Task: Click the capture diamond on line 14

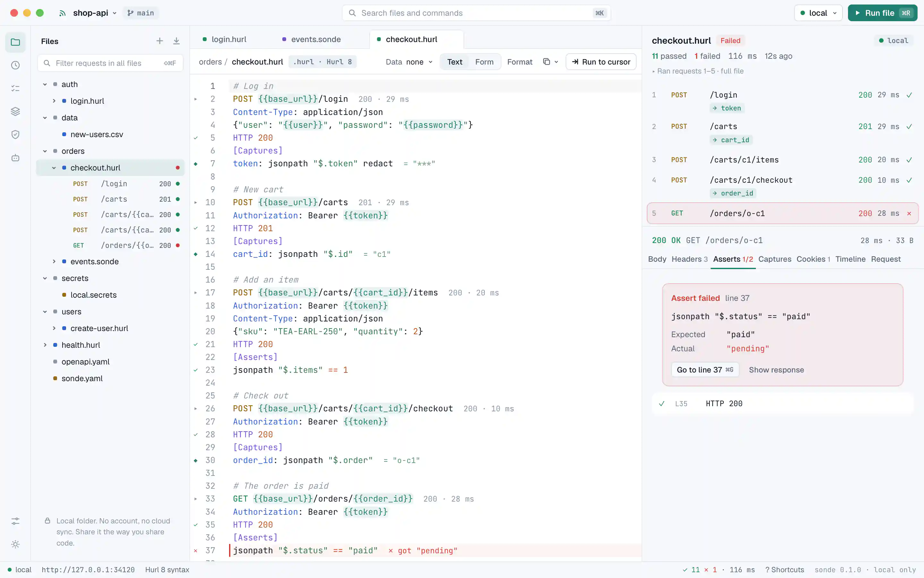Action: pos(196,254)
